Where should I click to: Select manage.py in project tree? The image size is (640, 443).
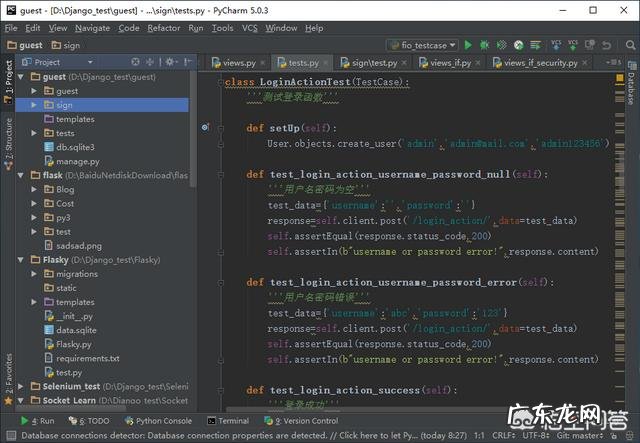pyautogui.click(x=72, y=161)
